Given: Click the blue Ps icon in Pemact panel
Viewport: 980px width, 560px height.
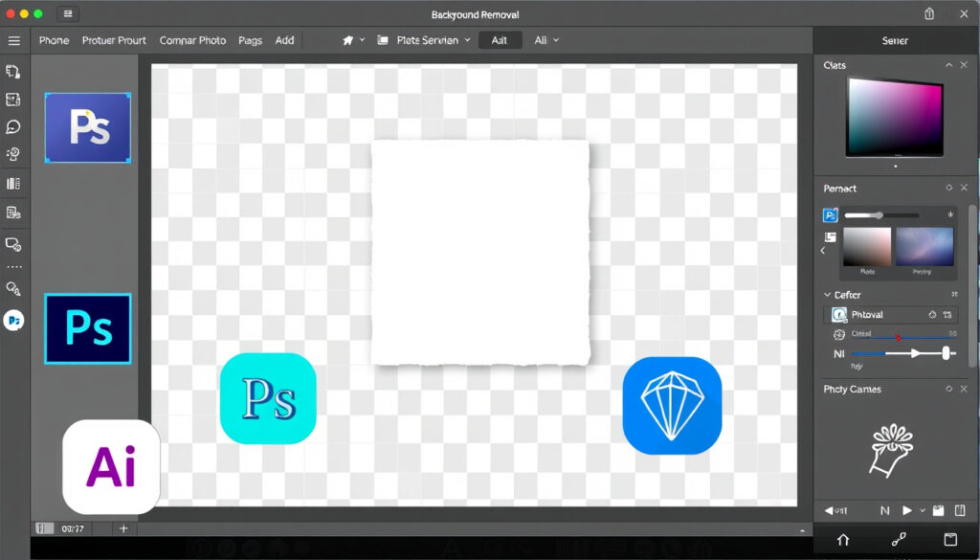Looking at the screenshot, I should point(830,215).
